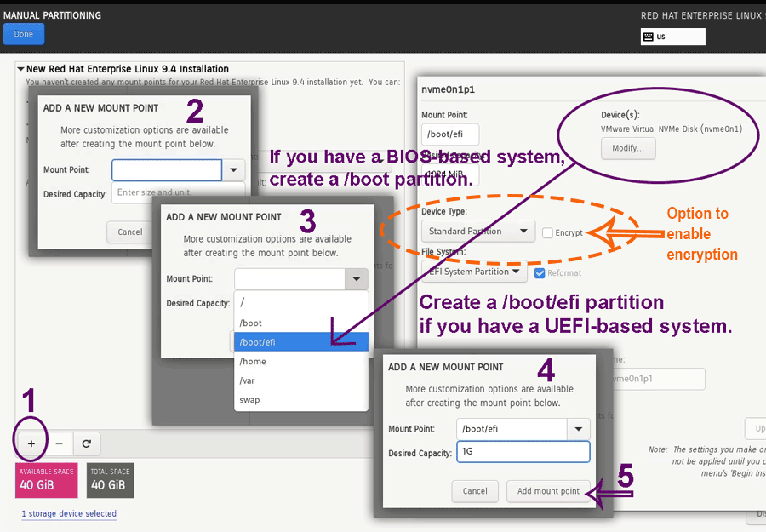
Task: Click the Available Space 40 GiB box
Action: [x=47, y=480]
